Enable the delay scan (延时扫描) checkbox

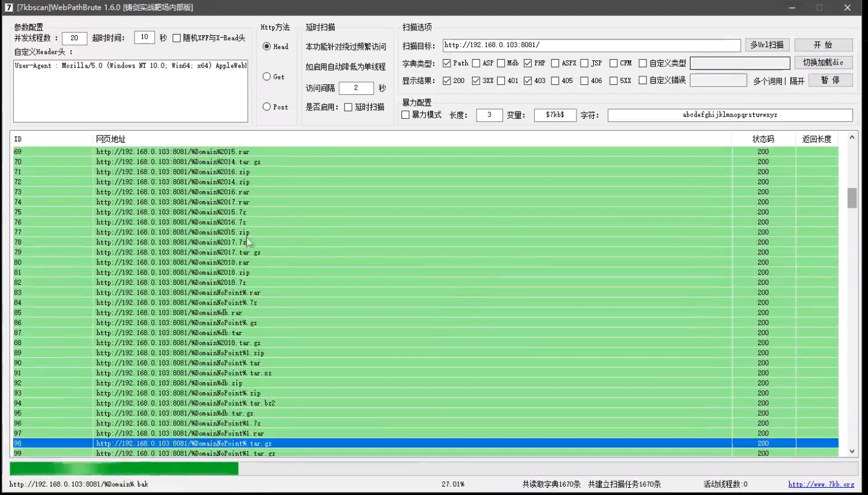pos(348,107)
